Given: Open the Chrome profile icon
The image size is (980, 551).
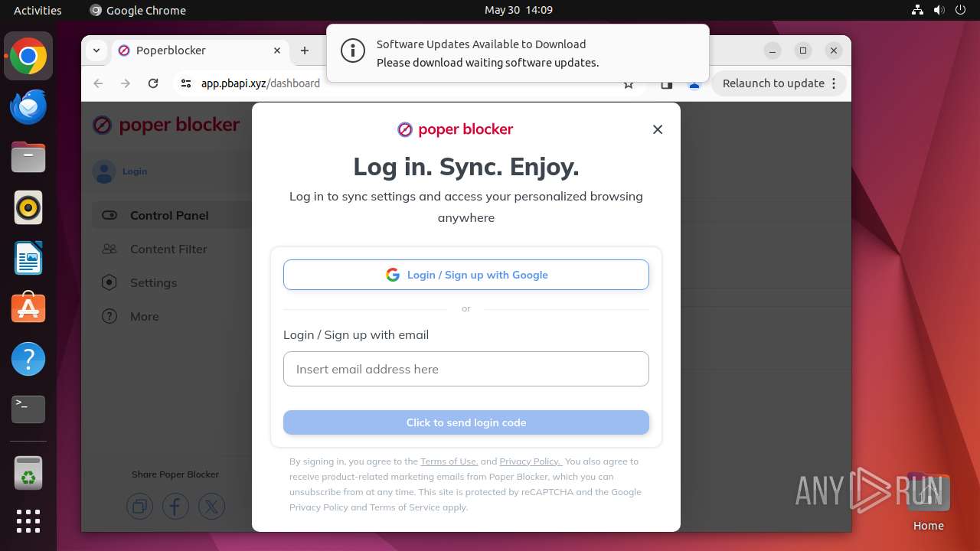Looking at the screenshot, I should [694, 84].
